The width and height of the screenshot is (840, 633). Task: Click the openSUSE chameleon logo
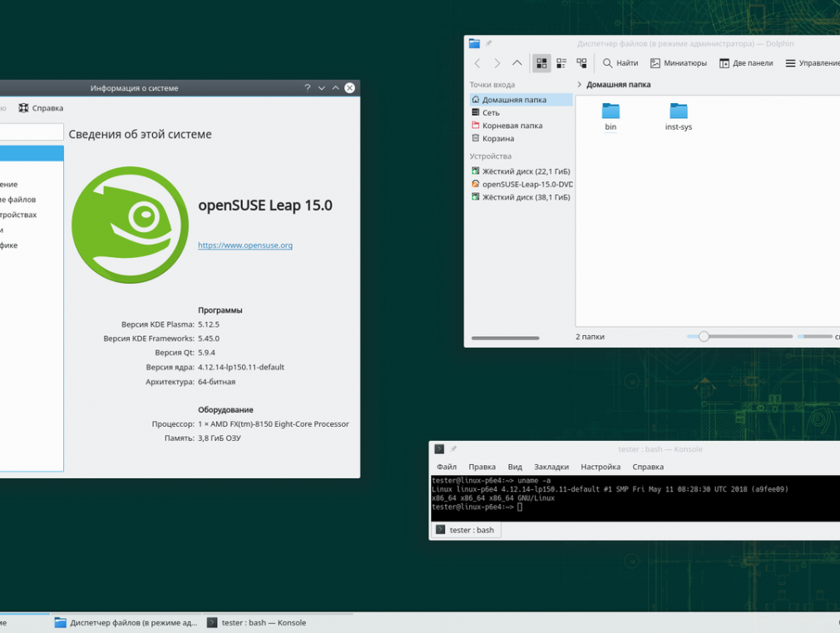[131, 225]
